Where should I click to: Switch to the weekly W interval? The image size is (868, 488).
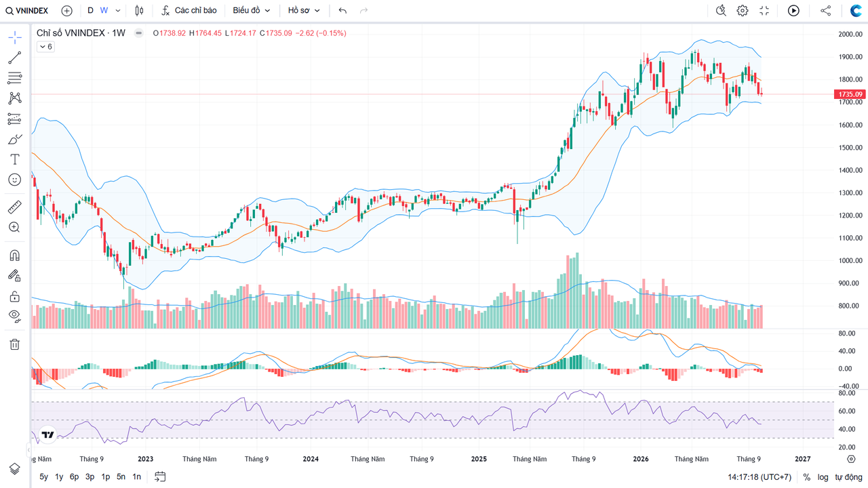tap(104, 11)
